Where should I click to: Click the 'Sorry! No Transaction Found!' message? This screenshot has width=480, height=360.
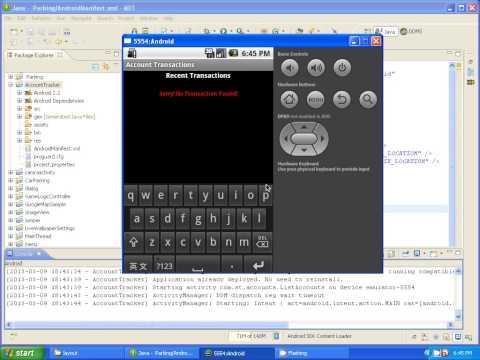point(199,94)
